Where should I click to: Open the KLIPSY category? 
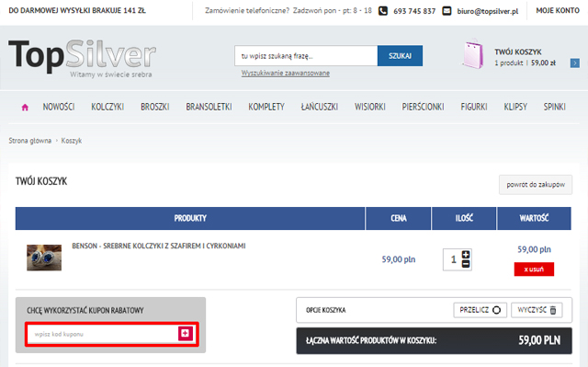click(515, 107)
